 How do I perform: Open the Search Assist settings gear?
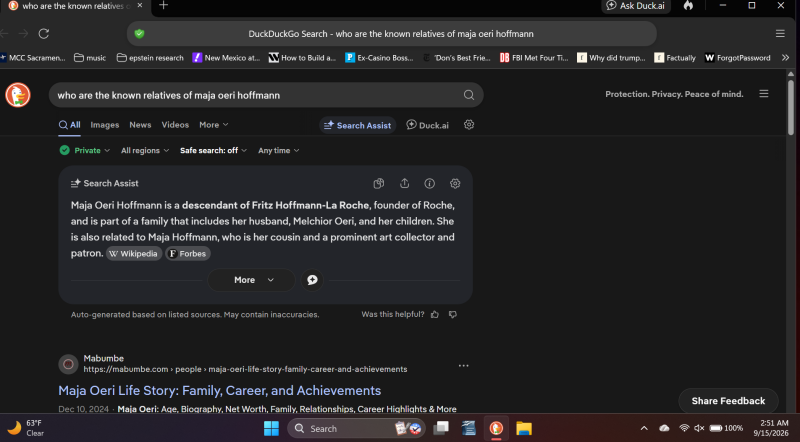455,183
